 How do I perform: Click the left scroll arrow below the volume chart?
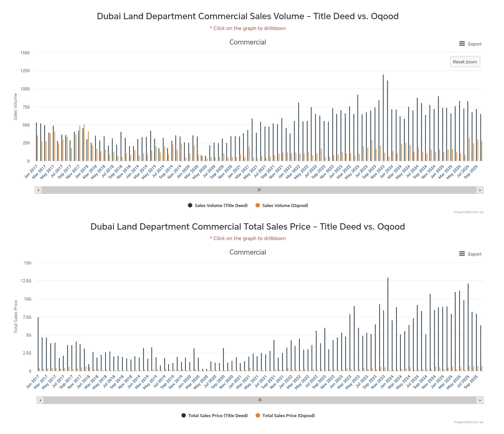point(38,190)
